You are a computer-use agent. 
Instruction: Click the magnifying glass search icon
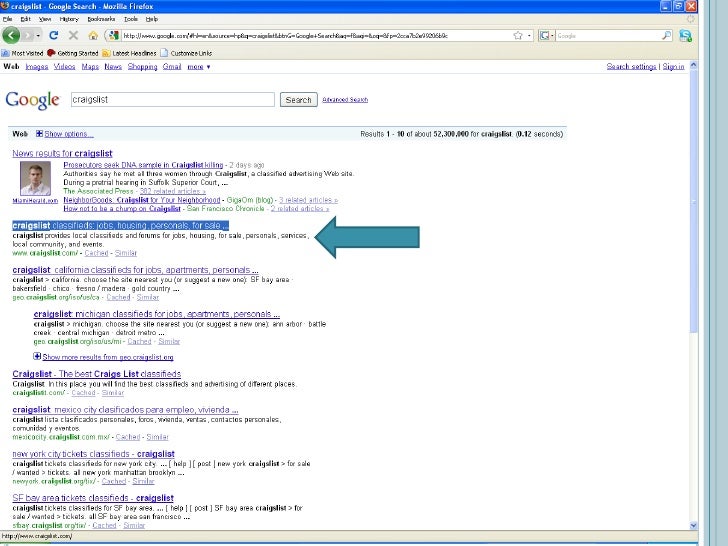tap(666, 35)
